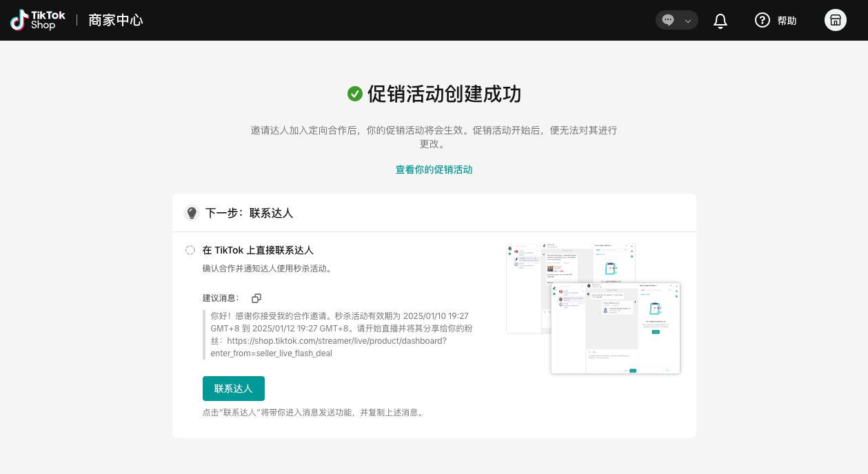Click the help question mark icon
The width and height of the screenshot is (868, 474).
pos(762,20)
